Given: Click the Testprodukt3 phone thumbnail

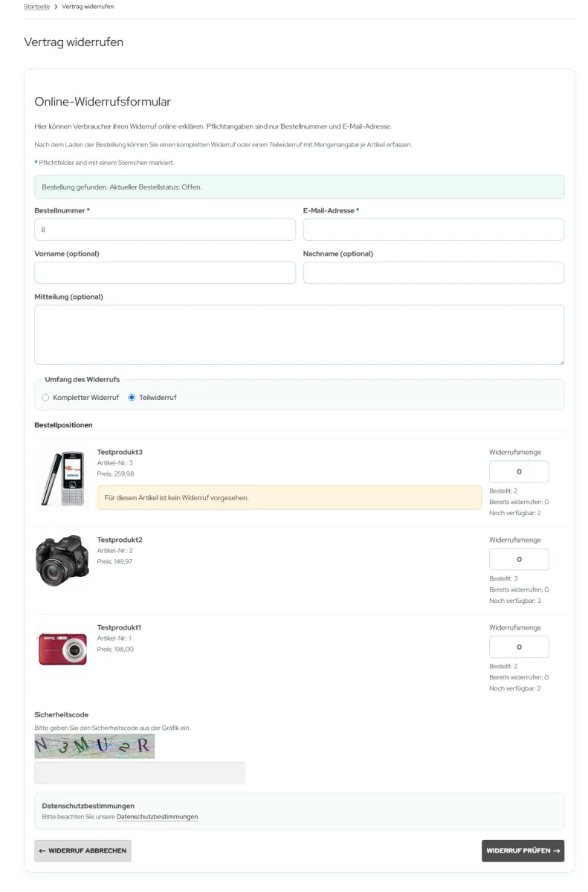Looking at the screenshot, I should click(62, 479).
